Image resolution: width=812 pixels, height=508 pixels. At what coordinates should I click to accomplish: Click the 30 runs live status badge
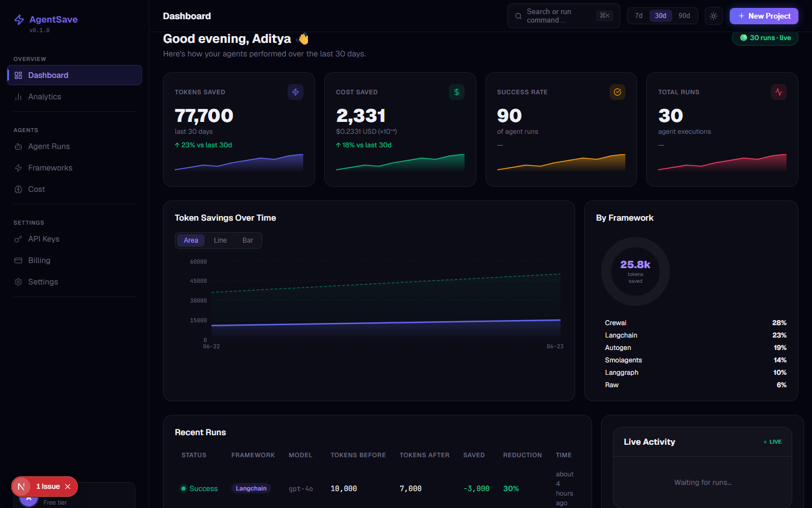765,38
